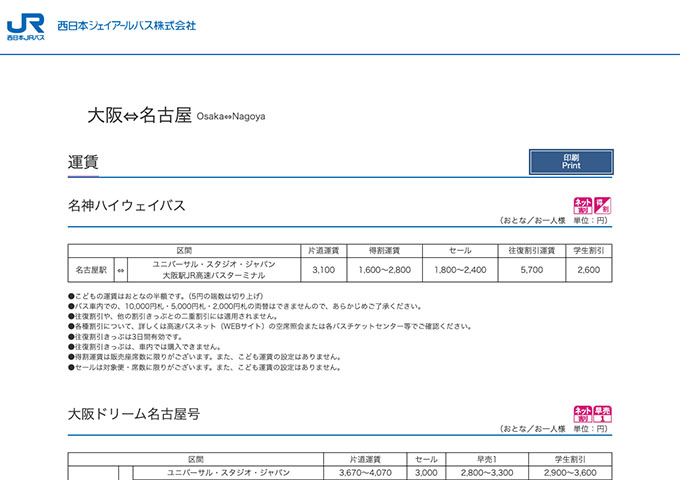The height and width of the screenshot is (480, 680).
Task: Click the 3,670〜4,070 fare cell
Action: click(x=365, y=473)
